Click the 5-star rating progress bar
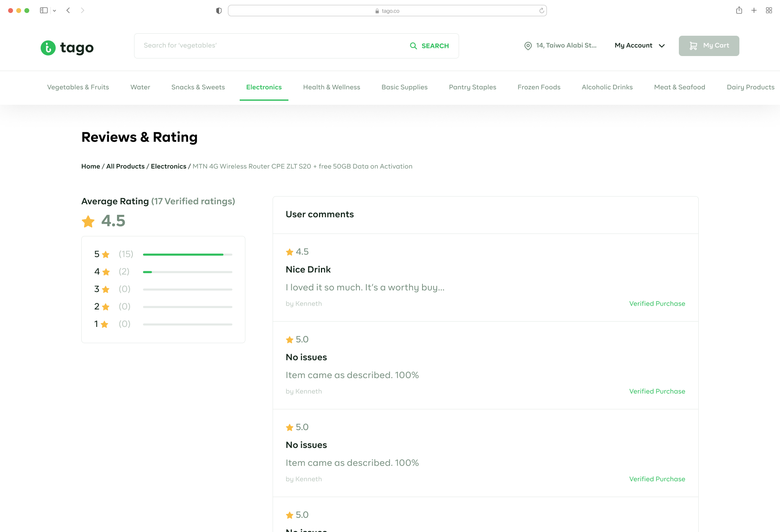Image resolution: width=780 pixels, height=532 pixels. [187, 254]
